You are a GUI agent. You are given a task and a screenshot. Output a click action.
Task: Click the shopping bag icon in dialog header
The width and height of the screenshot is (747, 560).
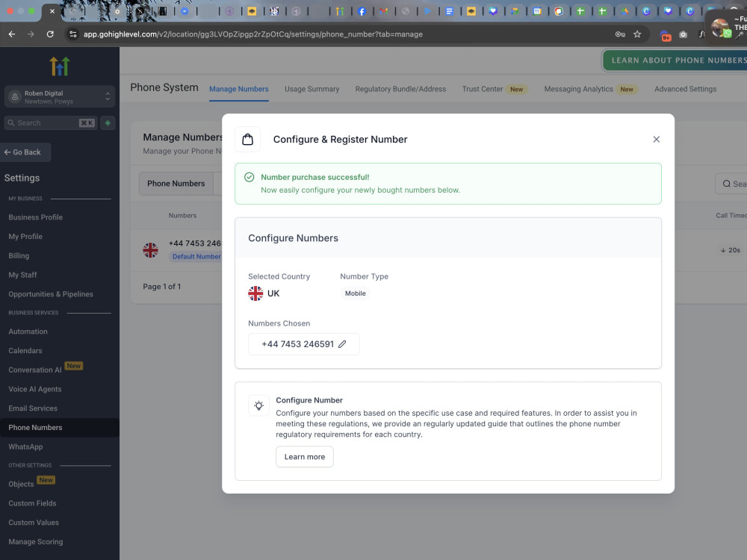248,140
